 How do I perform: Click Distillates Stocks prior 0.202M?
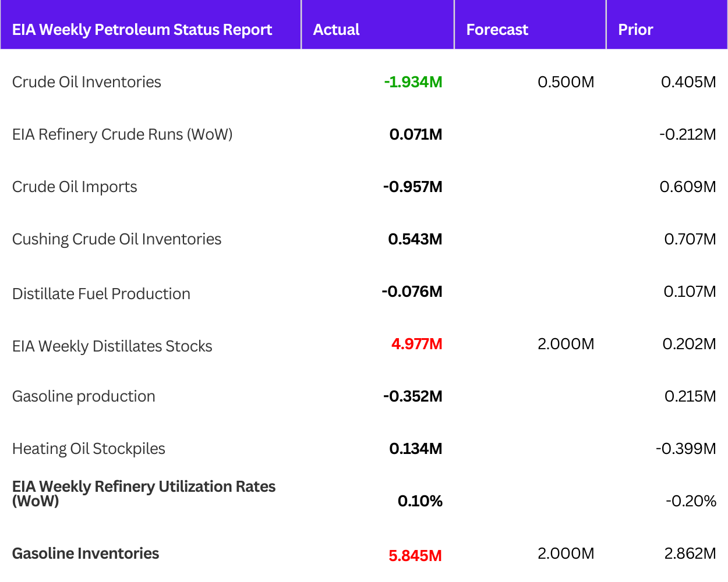pos(690,344)
